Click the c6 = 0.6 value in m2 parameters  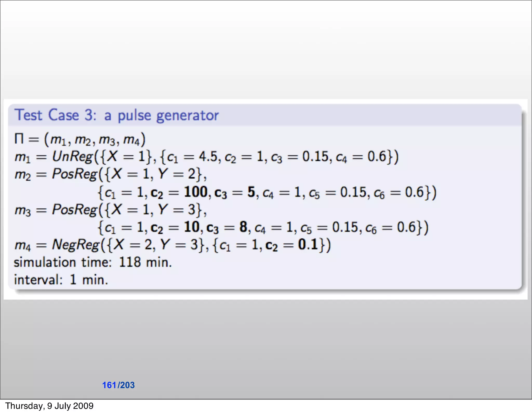point(399,193)
